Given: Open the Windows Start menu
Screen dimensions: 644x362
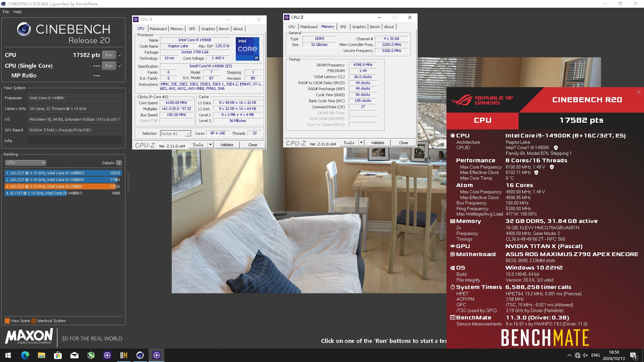Looking at the screenshot, I should 8,355.
